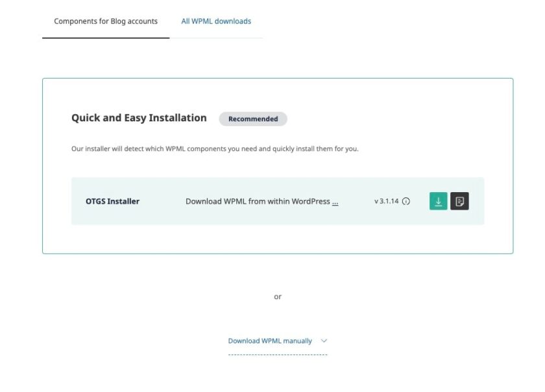Click the info icon beside v3.1.14
545x392 pixels.
(406, 201)
